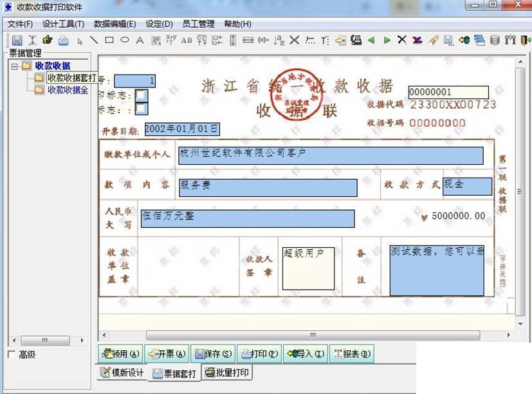Toggle the checkbox below 印标志
The image size is (532, 394).
[142, 109]
